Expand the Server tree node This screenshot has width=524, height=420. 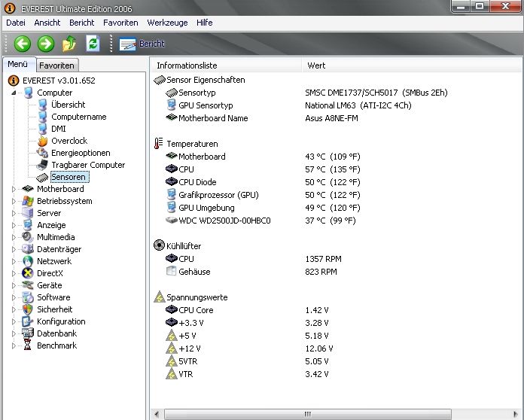tap(14, 213)
